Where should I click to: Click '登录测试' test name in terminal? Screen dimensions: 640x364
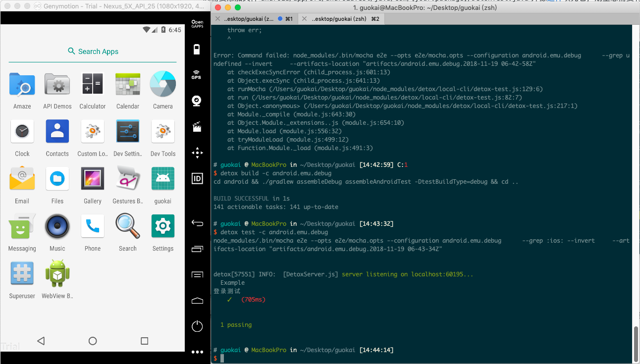pos(227,291)
